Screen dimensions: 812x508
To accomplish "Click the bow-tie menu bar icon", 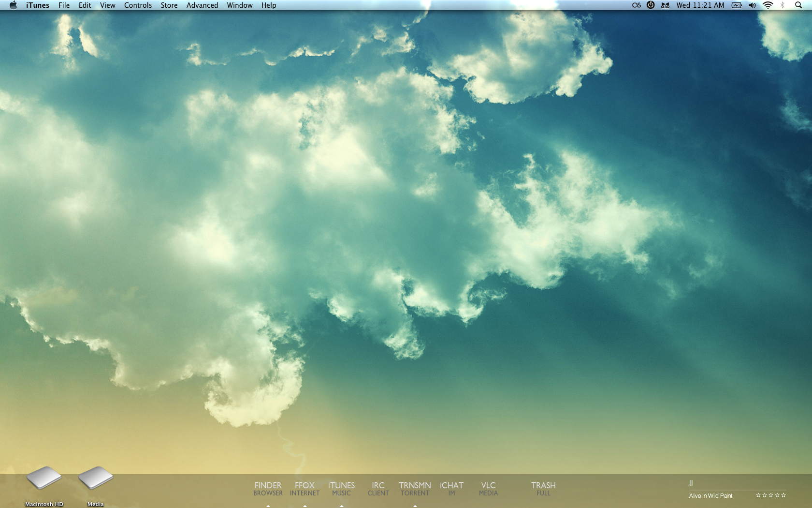I will pyautogui.click(x=666, y=5).
